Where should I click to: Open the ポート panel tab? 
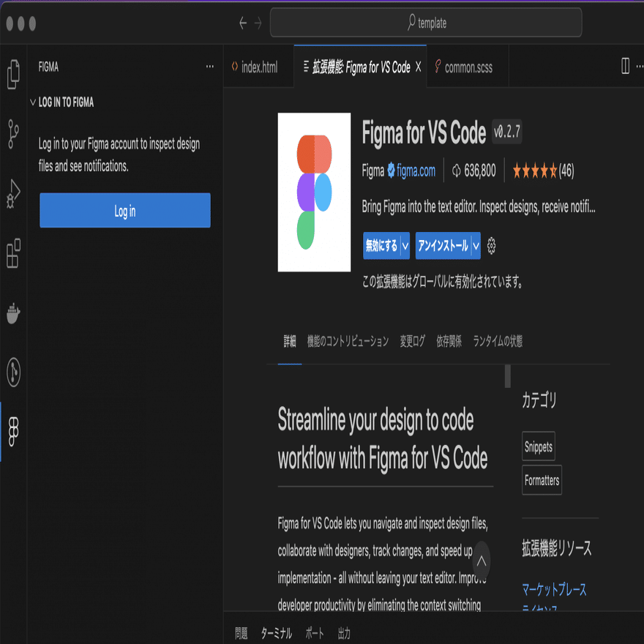315,633
